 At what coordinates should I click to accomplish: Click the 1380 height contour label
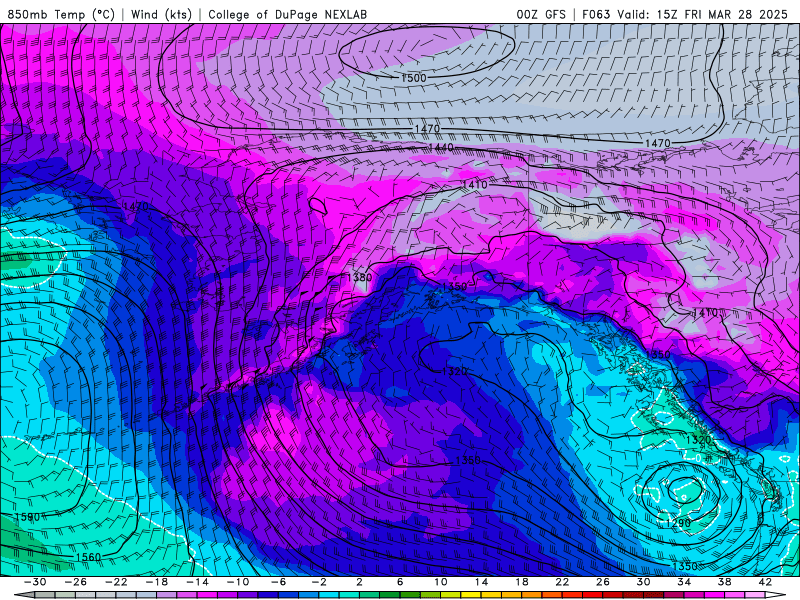click(x=359, y=277)
